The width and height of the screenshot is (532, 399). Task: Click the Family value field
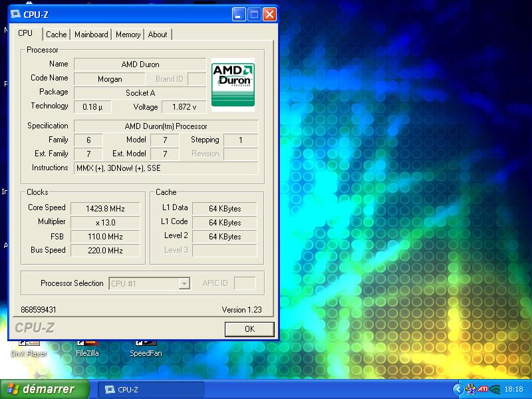click(x=88, y=140)
